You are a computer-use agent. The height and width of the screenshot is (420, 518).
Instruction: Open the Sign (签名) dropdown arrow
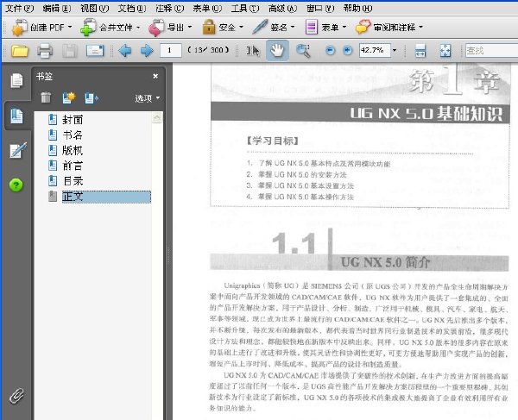293,27
